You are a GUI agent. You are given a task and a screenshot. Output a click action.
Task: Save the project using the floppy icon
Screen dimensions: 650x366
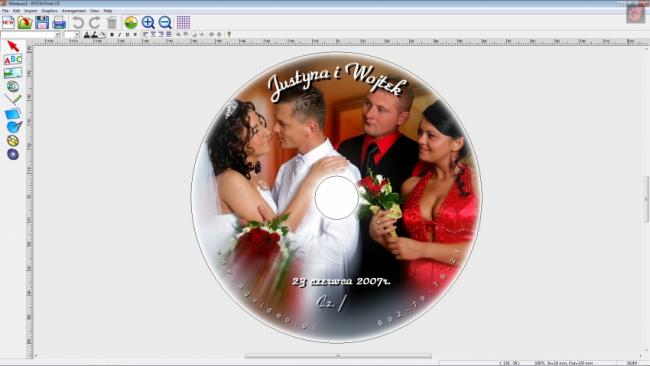[x=42, y=22]
